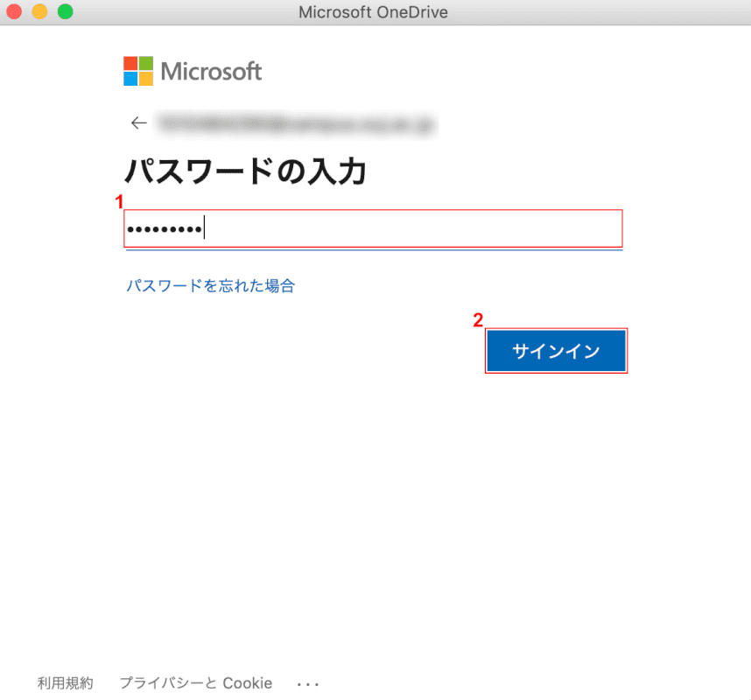Close the Microsoft OneDrive window
Viewport: 751px width, 700px height.
click(x=14, y=11)
